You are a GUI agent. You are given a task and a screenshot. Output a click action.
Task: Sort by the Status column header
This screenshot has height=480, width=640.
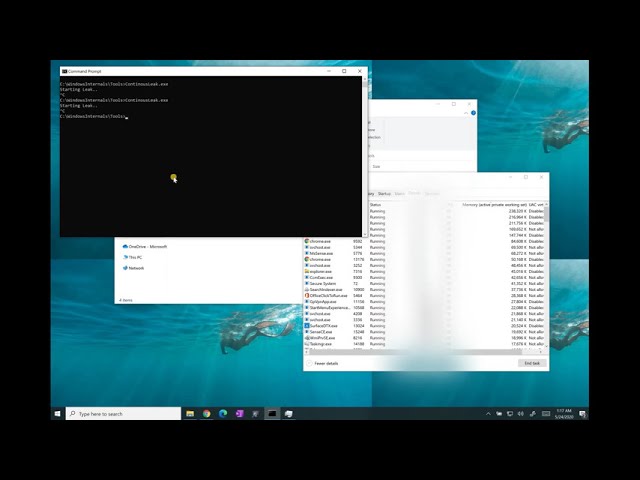(x=376, y=204)
